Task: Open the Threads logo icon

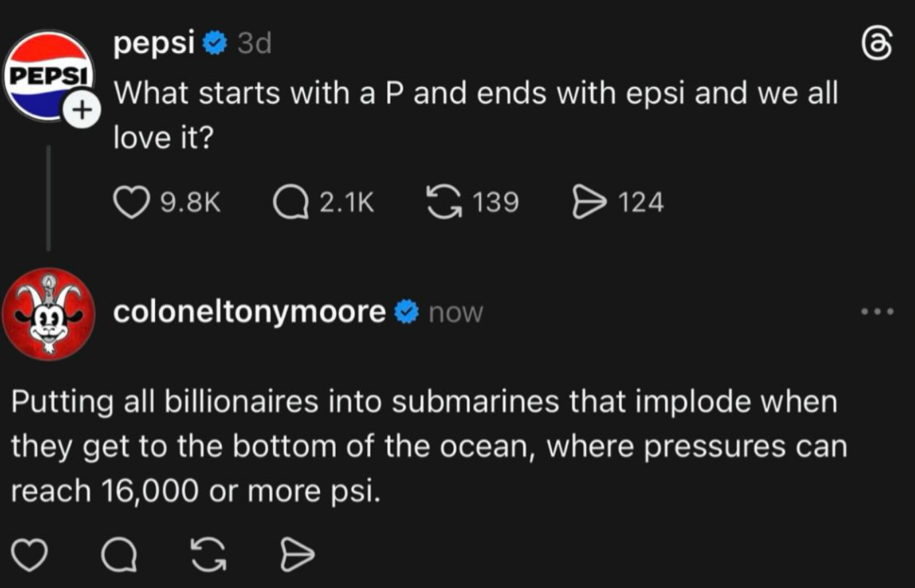Action: click(876, 44)
